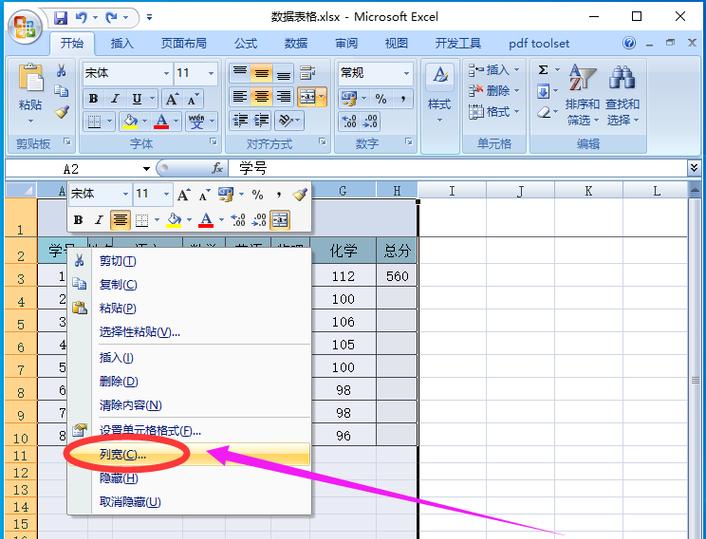The image size is (706, 539).
Task: Click the Paste (粘贴) clipboard icon
Action: (x=31, y=78)
